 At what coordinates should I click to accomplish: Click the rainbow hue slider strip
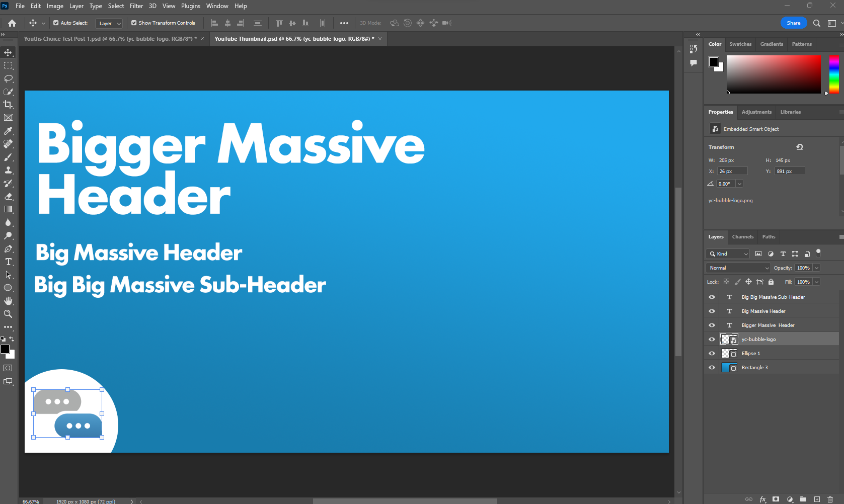coord(834,74)
